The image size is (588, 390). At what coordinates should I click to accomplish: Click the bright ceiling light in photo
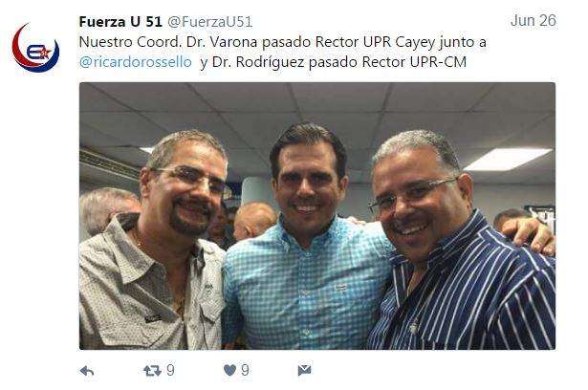tap(508, 159)
